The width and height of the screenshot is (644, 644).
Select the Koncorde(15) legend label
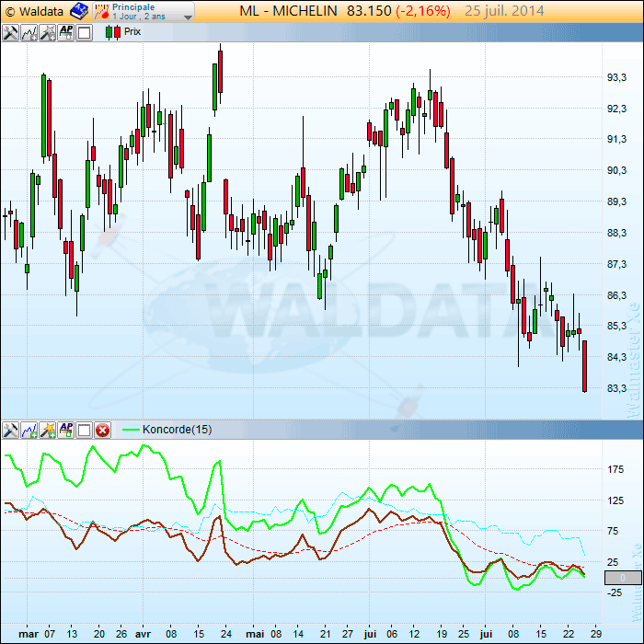(x=177, y=430)
